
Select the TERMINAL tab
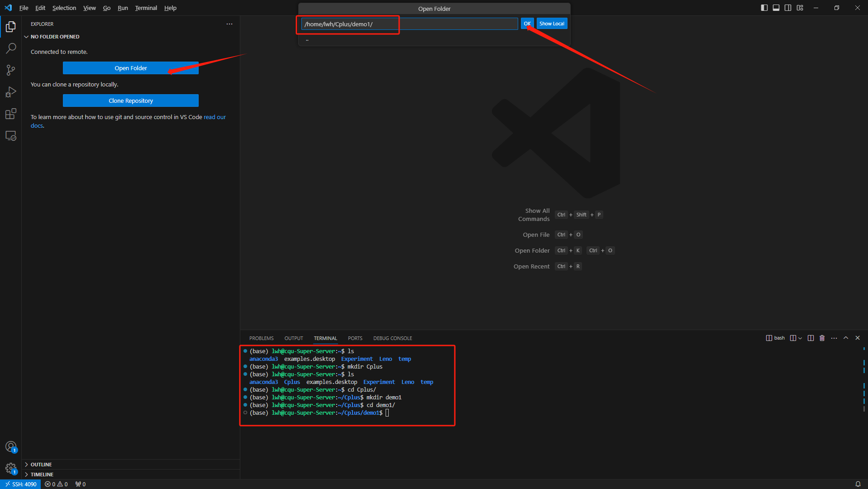point(325,338)
